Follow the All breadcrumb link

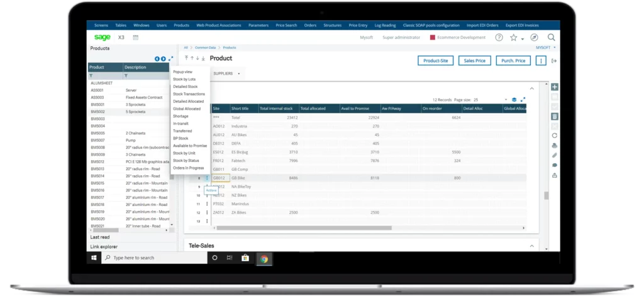pyautogui.click(x=186, y=48)
